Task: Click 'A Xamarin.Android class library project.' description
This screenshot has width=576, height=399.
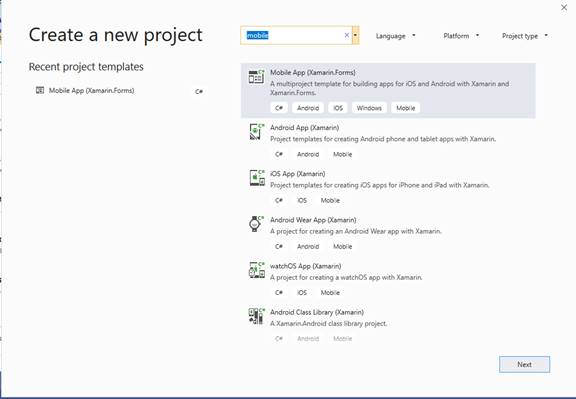Action: pos(328,323)
